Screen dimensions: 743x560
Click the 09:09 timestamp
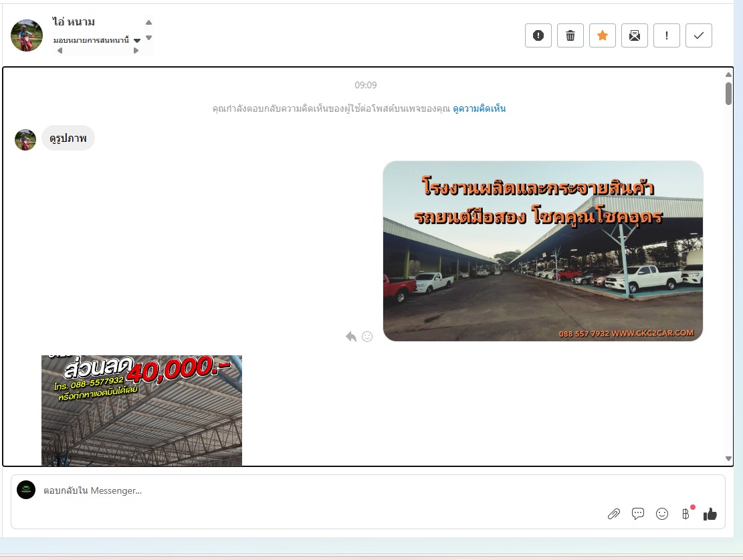coord(366,86)
